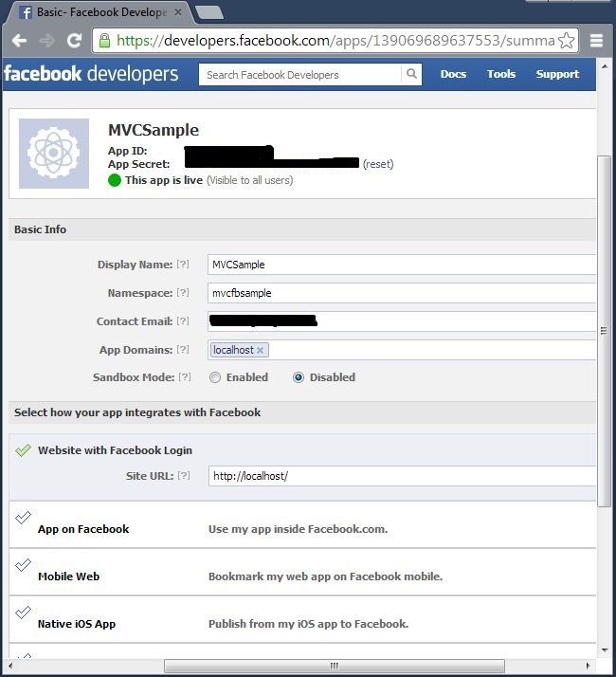
Task: Click the browser address bar URL
Action: click(x=335, y=41)
